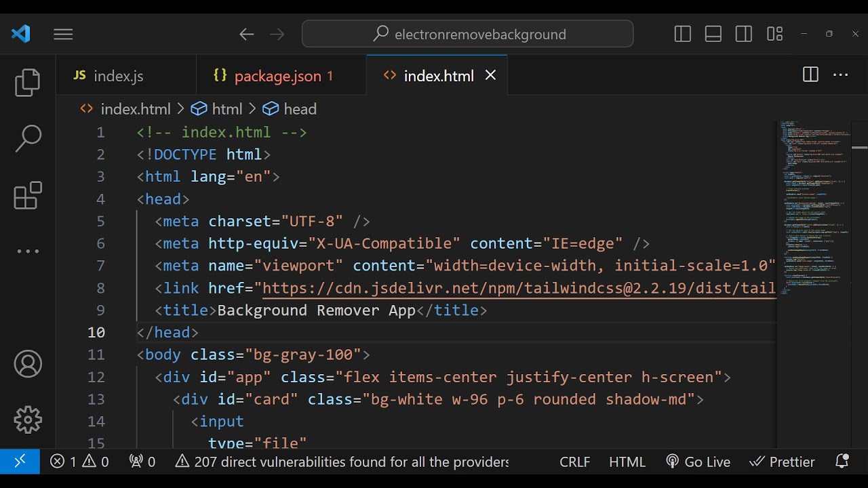The width and height of the screenshot is (868, 488).
Task: Click Go Live in status bar
Action: [x=698, y=462]
